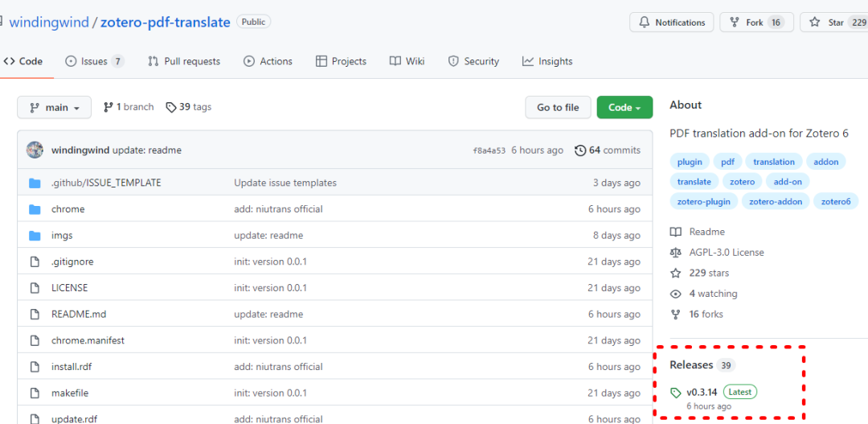Open the install.rdf file
The width and height of the screenshot is (868, 424).
pos(72,366)
